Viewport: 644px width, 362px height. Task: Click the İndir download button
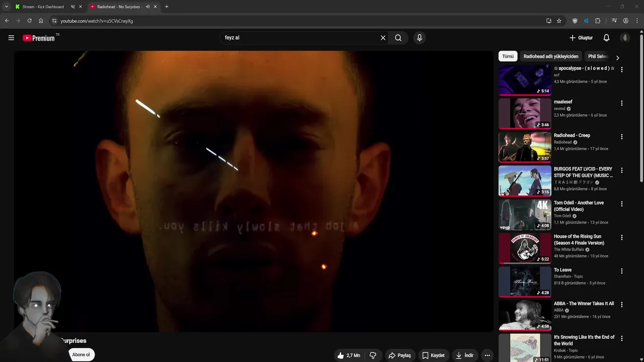465,355
